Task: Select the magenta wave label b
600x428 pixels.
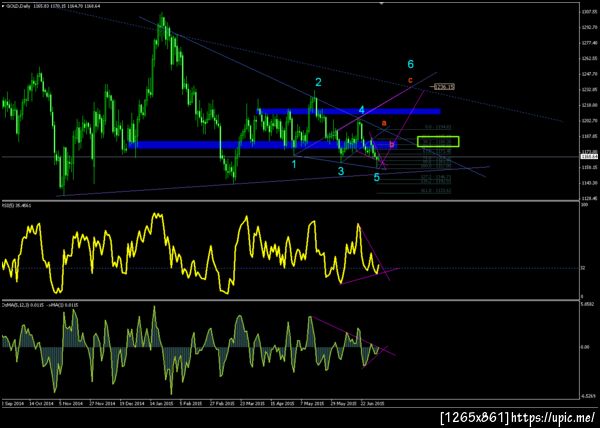Action: [x=391, y=144]
